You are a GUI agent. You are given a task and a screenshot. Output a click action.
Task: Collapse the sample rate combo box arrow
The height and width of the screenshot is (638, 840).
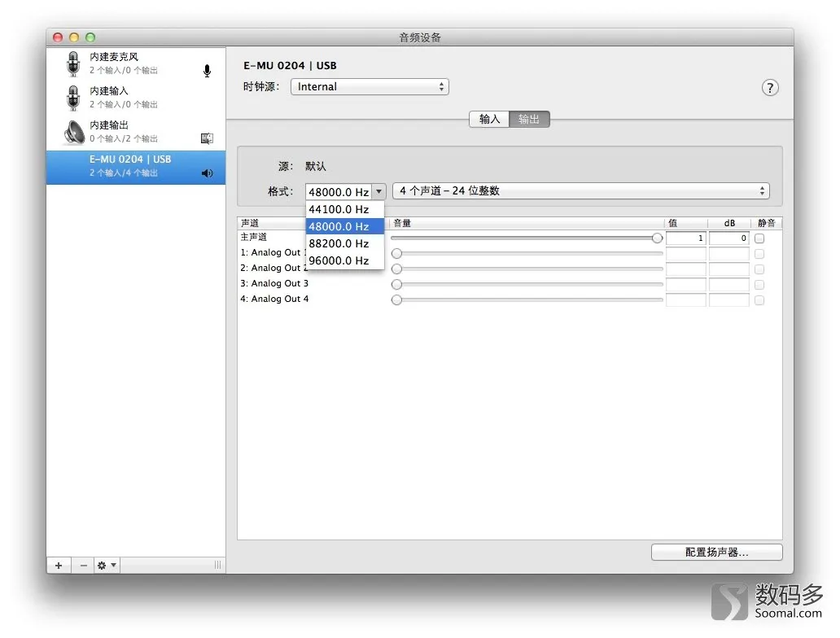(378, 191)
